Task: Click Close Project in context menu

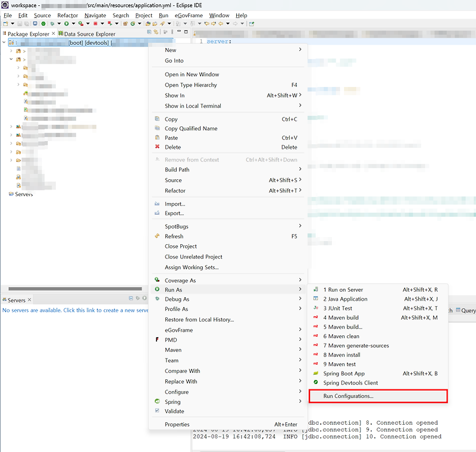Action: [228, 247]
